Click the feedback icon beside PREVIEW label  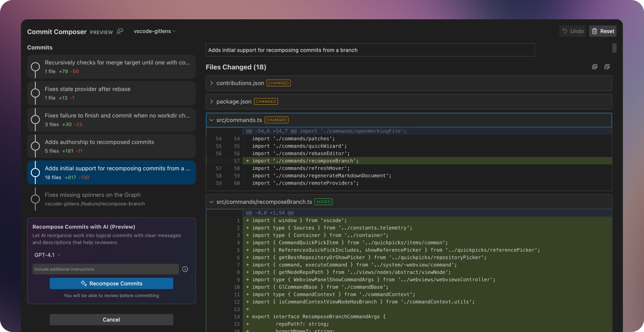click(120, 31)
